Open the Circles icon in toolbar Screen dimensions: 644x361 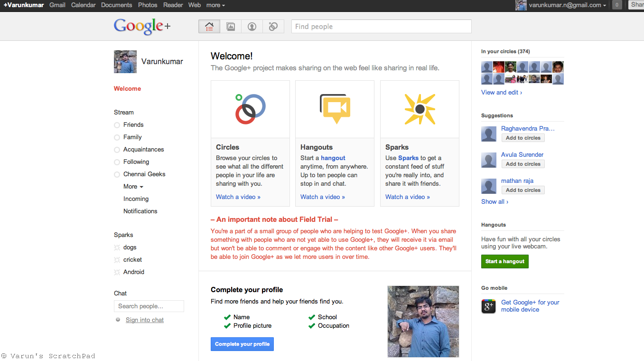click(x=273, y=27)
